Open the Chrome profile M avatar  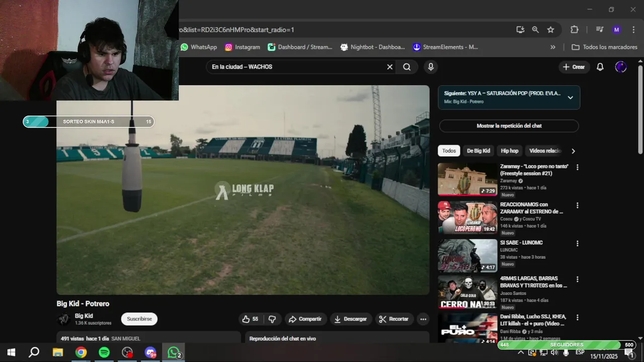pos(616,30)
